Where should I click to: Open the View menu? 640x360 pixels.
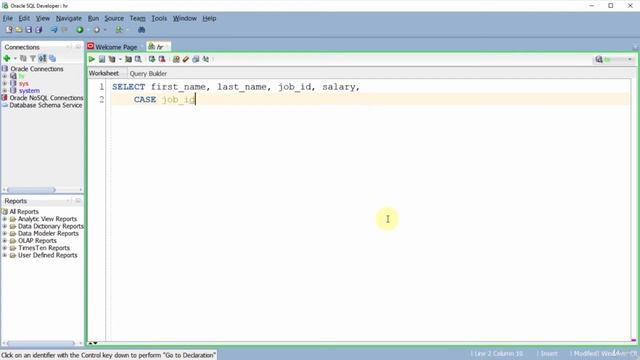[42, 18]
